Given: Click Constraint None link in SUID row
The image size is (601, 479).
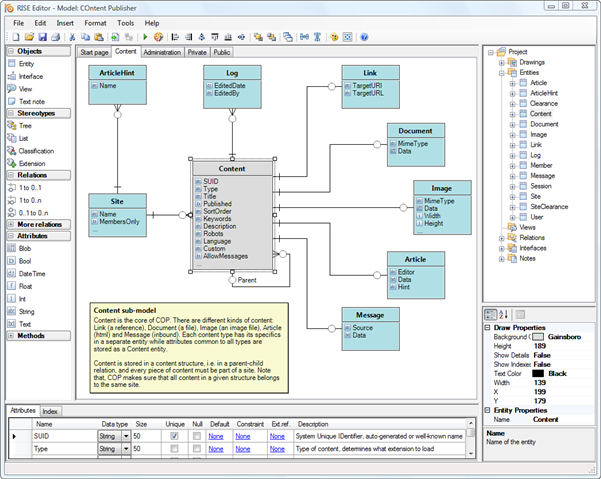Looking at the screenshot, I should coord(243,436).
